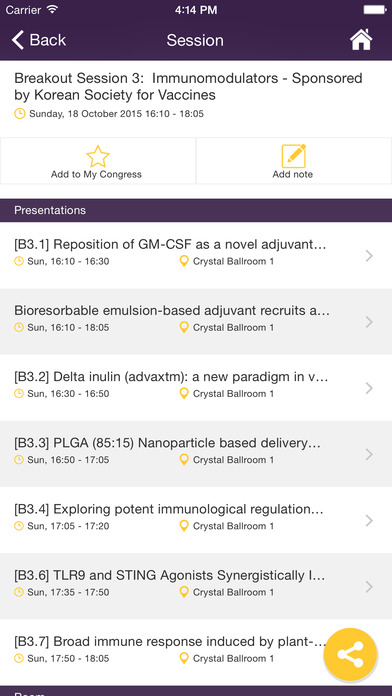
Task: Tap clock icon for Sun 16:30 - 16:50
Action: pos(19,393)
